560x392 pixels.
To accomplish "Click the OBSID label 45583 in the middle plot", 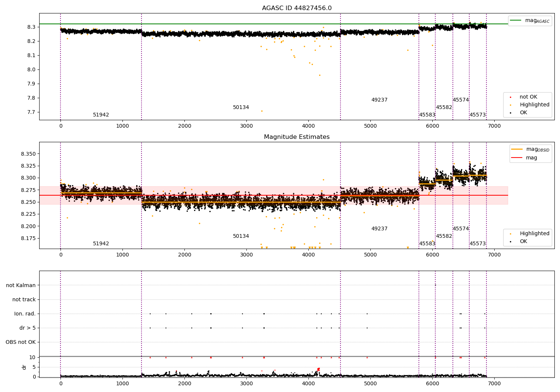I will [x=427, y=244].
